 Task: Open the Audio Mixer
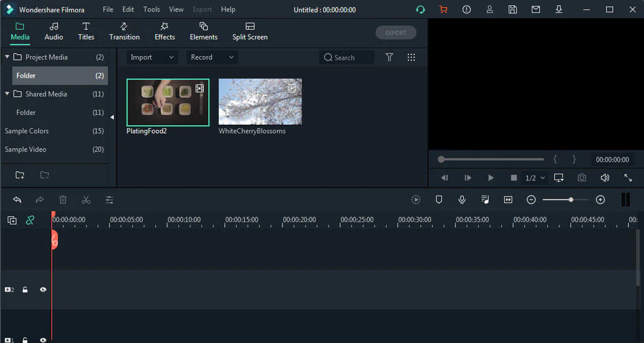[x=485, y=200]
